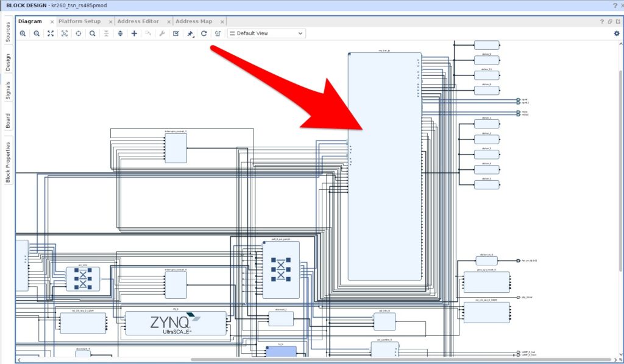Show the Signals side panel
Viewport: 624px width, 364px height.
pos(8,90)
